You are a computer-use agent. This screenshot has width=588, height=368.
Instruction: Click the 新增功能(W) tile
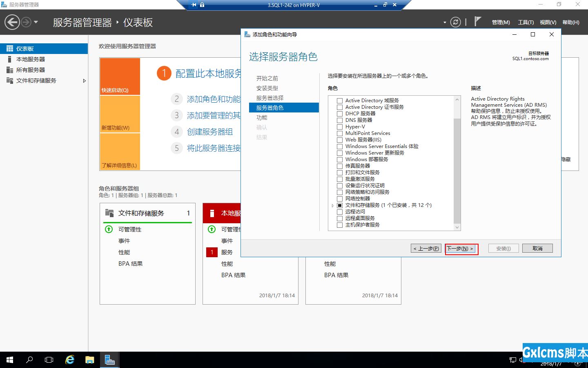click(x=120, y=114)
